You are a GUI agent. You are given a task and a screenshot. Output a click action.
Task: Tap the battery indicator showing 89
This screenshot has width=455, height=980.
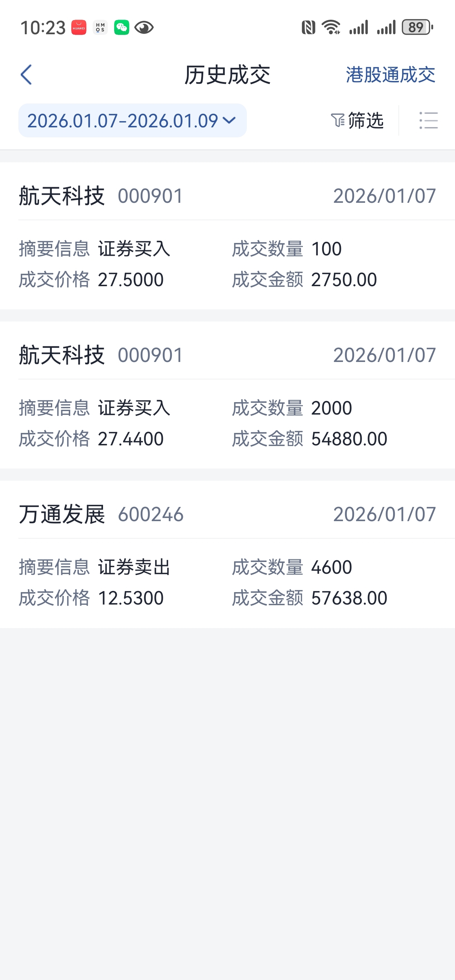(x=417, y=27)
